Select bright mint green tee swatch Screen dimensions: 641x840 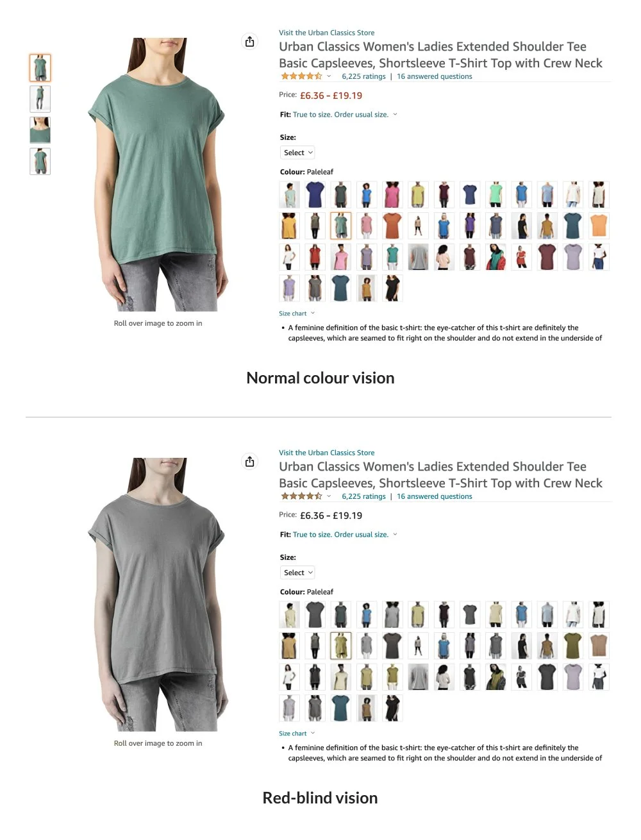pos(495,194)
